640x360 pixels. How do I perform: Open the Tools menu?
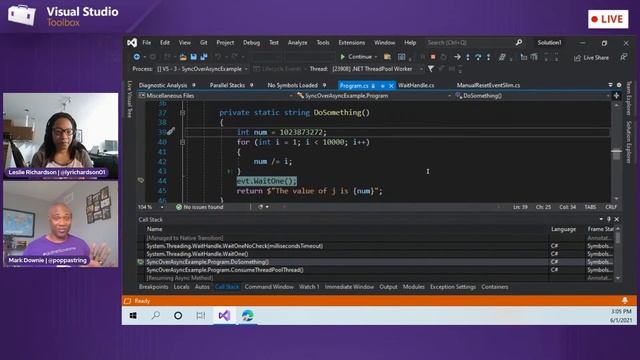322,42
